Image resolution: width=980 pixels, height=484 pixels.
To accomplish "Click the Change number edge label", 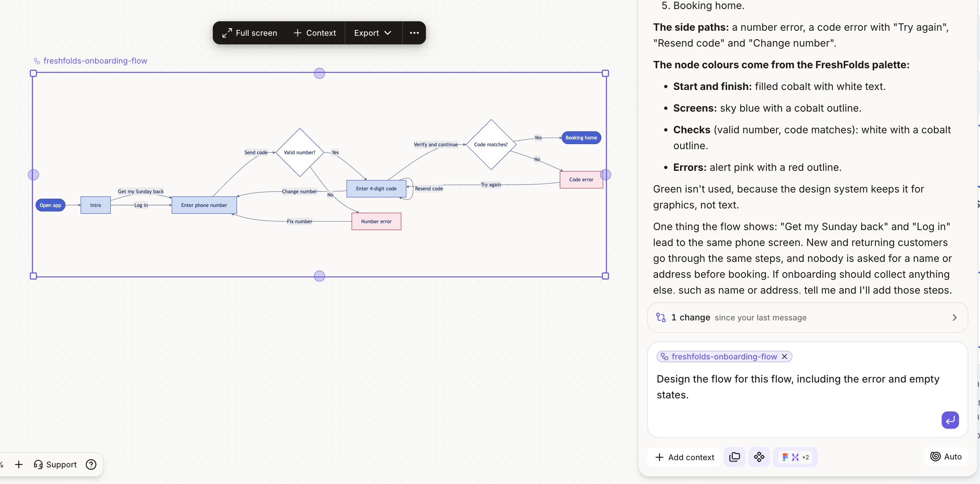I will point(300,192).
